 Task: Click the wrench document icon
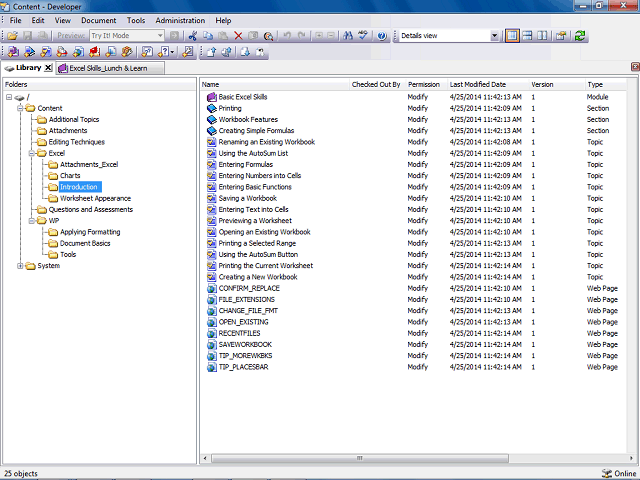click(188, 52)
